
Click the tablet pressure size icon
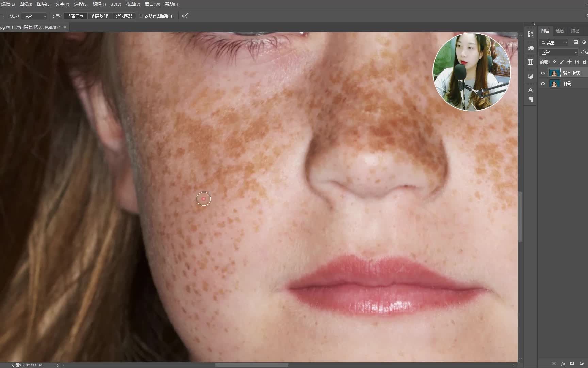[185, 16]
